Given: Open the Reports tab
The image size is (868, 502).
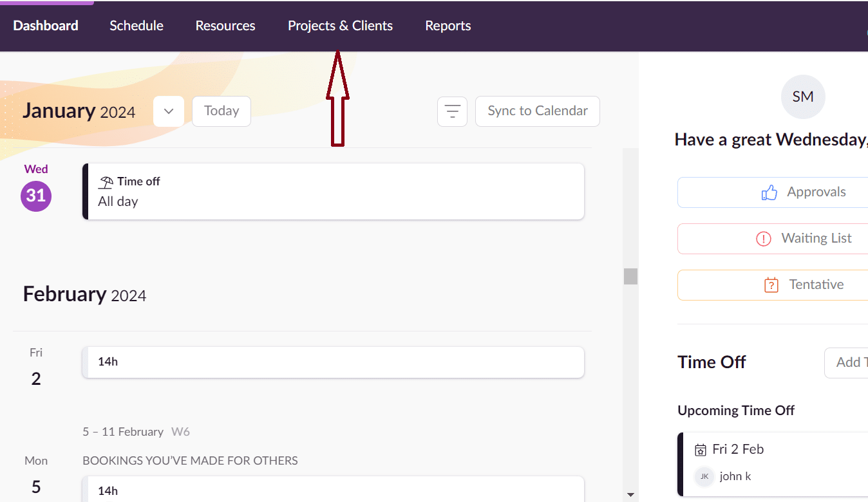Looking at the screenshot, I should pyautogui.click(x=448, y=26).
